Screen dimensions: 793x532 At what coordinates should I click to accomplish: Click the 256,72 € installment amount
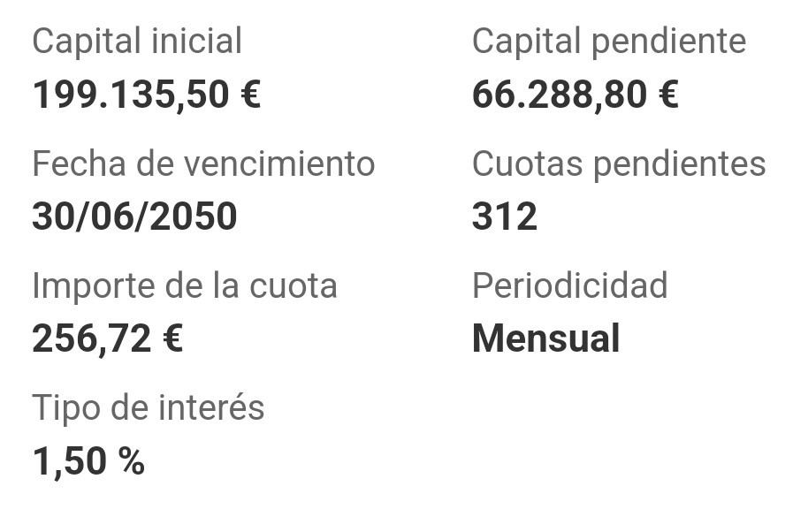click(x=108, y=338)
